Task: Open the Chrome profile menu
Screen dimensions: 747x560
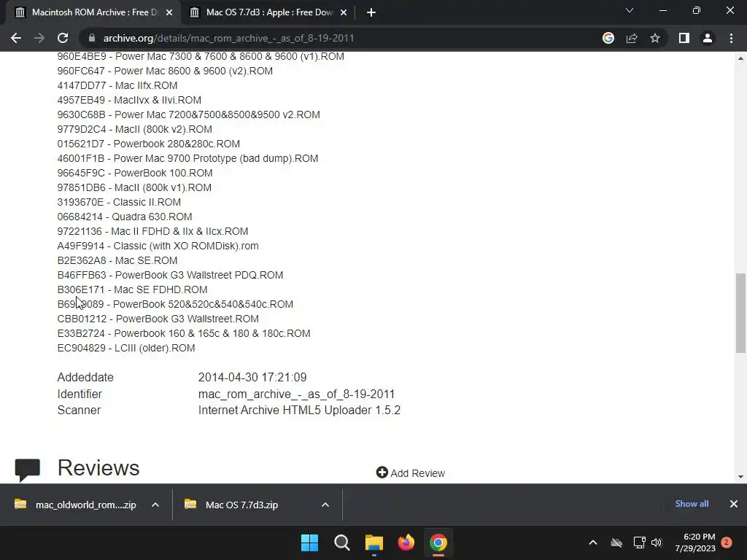Action: [708, 38]
